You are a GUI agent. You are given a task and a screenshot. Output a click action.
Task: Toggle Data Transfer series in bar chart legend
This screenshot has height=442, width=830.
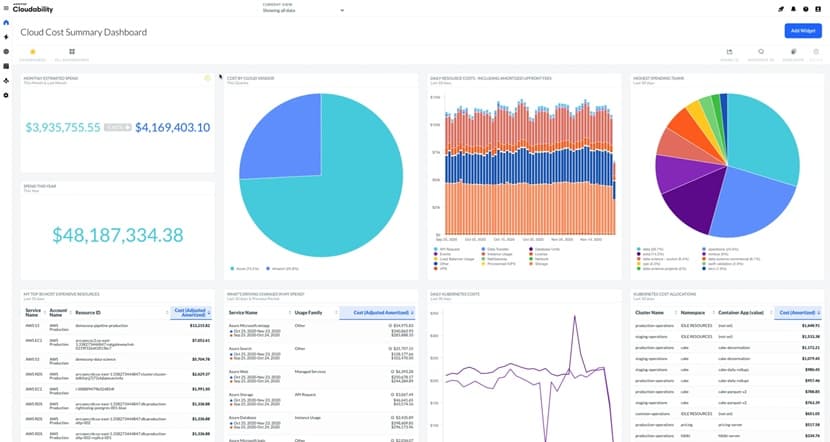(495, 249)
